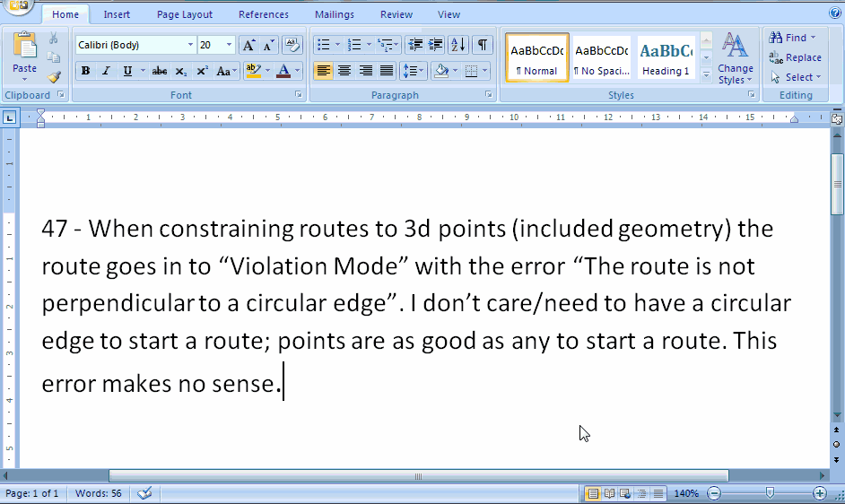Image resolution: width=845 pixels, height=504 pixels.
Task: Open the References tab
Action: [264, 14]
